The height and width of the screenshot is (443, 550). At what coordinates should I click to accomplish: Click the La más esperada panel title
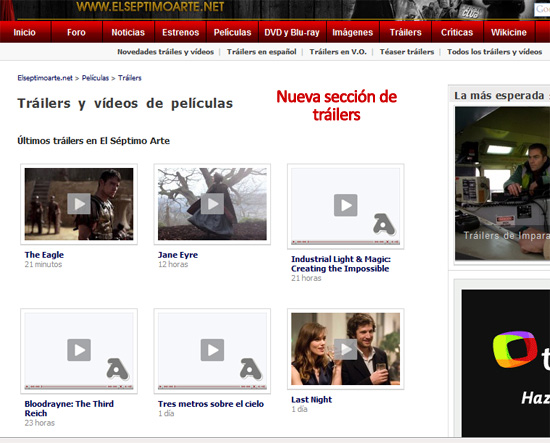(x=499, y=95)
